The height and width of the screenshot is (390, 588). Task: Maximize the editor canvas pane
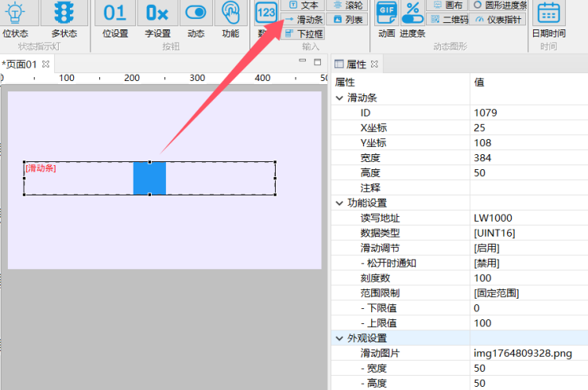click(x=318, y=62)
